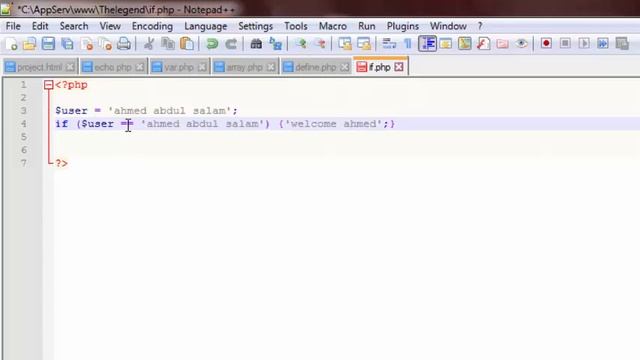The image size is (640, 360).
Task: Open the Language menu
Action: (205, 26)
